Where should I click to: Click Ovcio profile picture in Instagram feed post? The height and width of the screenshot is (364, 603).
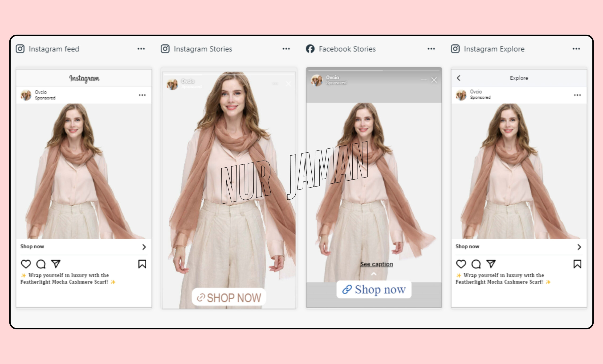[x=26, y=95]
